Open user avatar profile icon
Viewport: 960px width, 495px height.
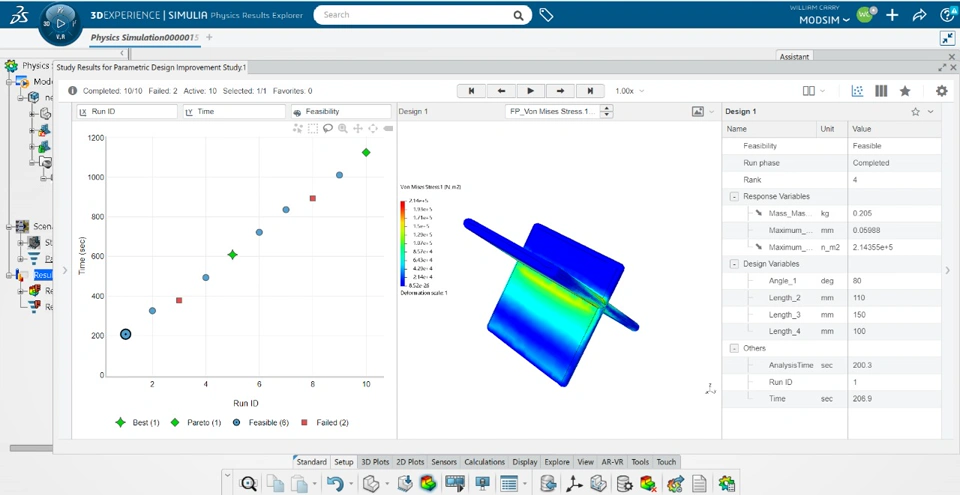[865, 15]
